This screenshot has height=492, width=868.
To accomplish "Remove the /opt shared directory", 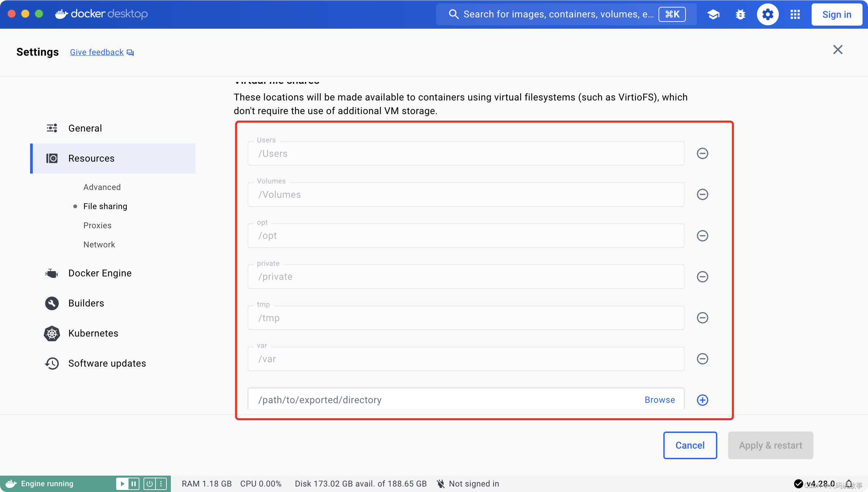I will [702, 236].
